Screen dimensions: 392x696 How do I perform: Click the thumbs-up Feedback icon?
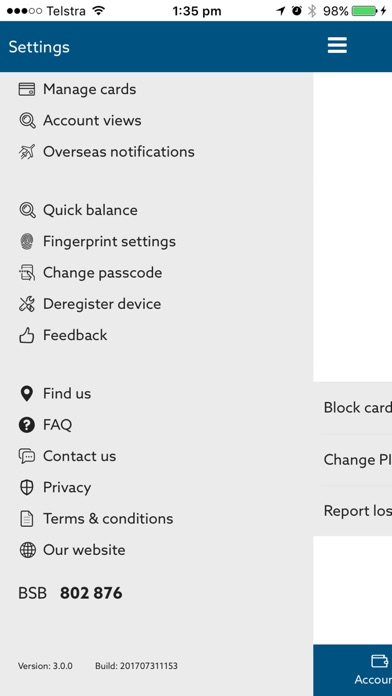click(27, 335)
